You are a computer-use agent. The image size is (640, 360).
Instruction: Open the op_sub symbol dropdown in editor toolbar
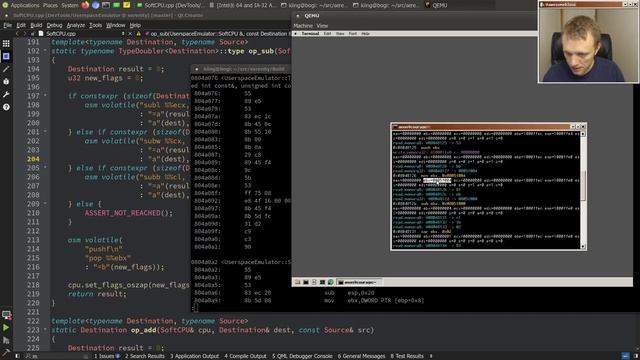(x=218, y=33)
